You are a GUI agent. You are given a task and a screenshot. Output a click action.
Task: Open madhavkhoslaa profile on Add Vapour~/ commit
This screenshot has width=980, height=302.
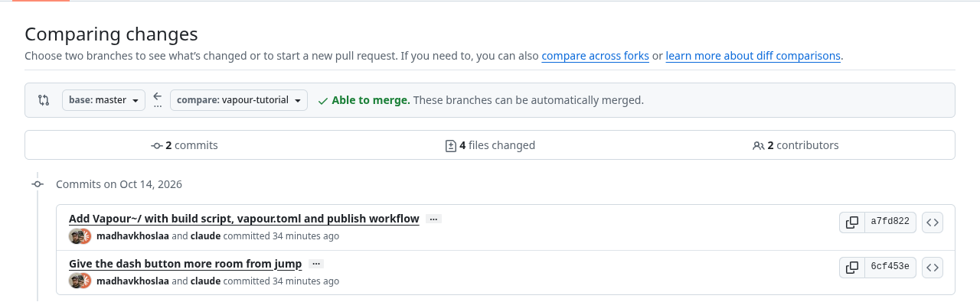point(132,236)
